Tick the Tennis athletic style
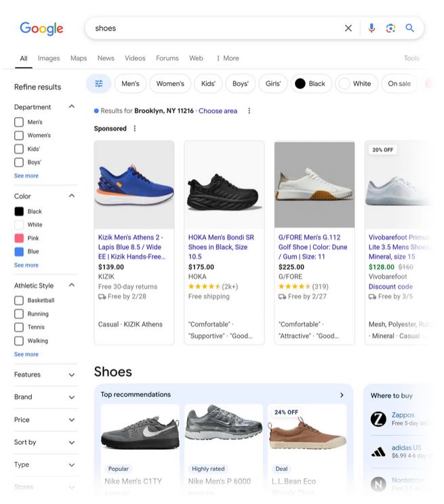This screenshot has height=504, width=444. coord(19,327)
